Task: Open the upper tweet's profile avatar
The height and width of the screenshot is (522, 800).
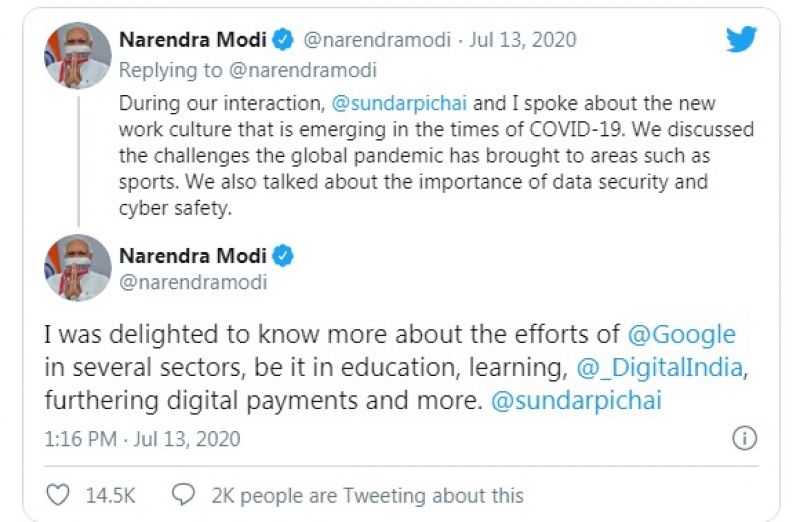Action: tap(78, 56)
